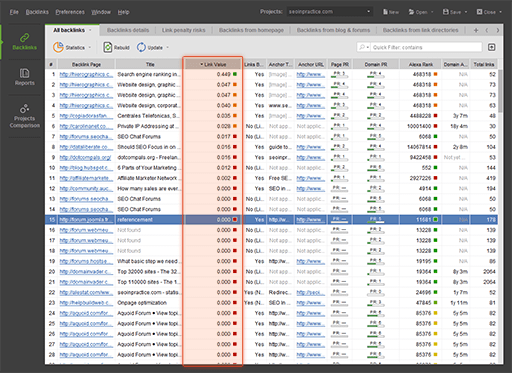
Task: Click the Quick Filter input field
Action: click(x=426, y=47)
